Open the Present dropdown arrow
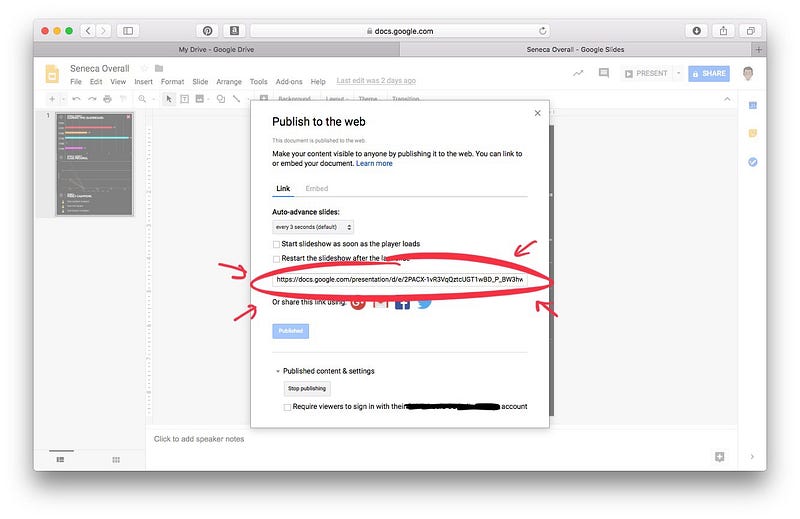 [x=678, y=73]
